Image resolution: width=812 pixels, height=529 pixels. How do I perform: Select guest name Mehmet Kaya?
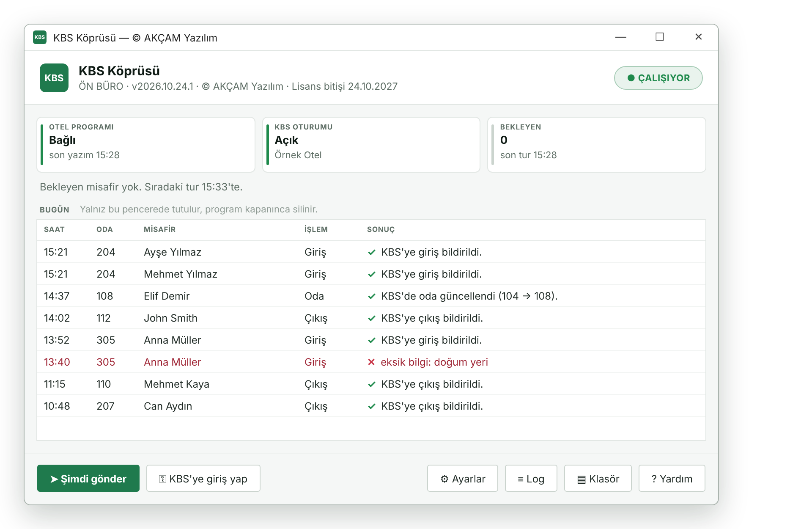point(176,384)
